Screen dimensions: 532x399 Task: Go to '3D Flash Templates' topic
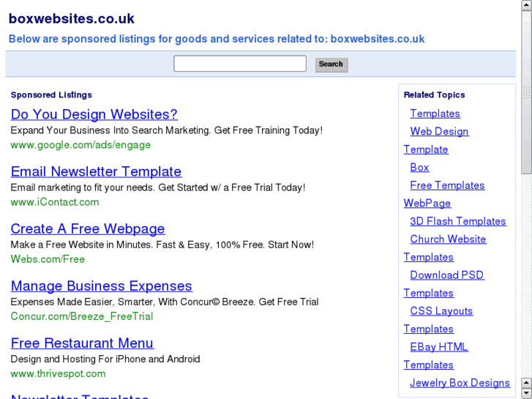pyautogui.click(x=457, y=221)
